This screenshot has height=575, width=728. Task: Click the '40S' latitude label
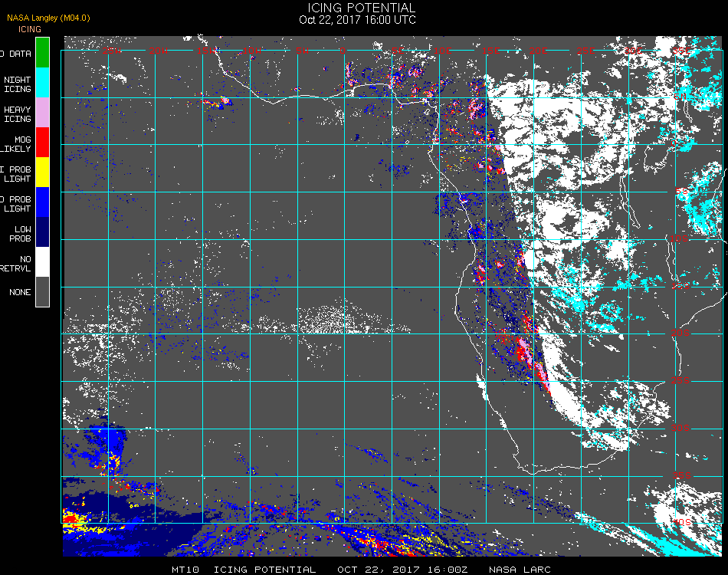tap(682, 523)
